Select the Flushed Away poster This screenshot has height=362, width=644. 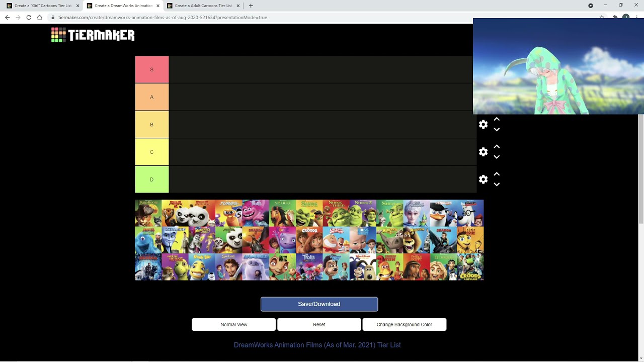point(336,267)
